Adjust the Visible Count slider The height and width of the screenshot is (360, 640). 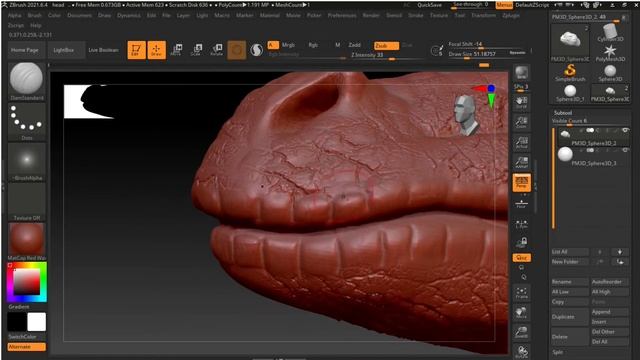coord(590,121)
